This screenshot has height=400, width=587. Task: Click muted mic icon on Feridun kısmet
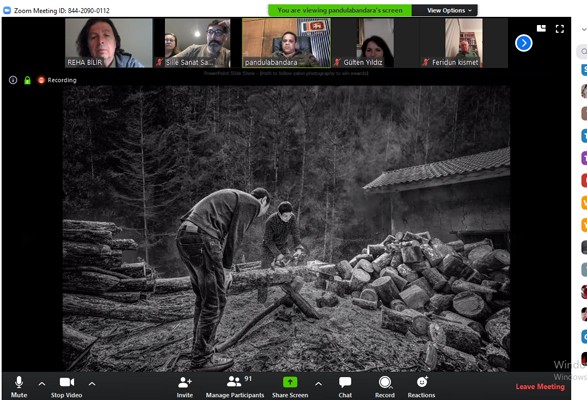coord(425,62)
